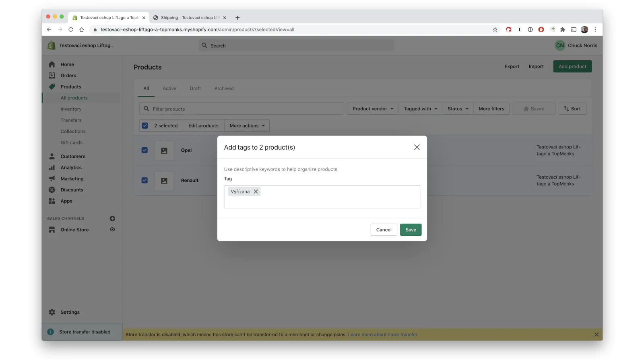Open Chrome extensions puzzle icon
644x362 pixels.
tap(563, 29)
